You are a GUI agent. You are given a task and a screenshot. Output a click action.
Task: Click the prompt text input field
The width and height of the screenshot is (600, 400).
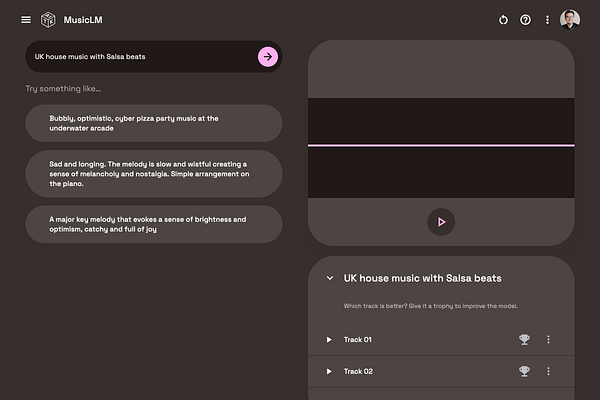pyautogui.click(x=140, y=57)
